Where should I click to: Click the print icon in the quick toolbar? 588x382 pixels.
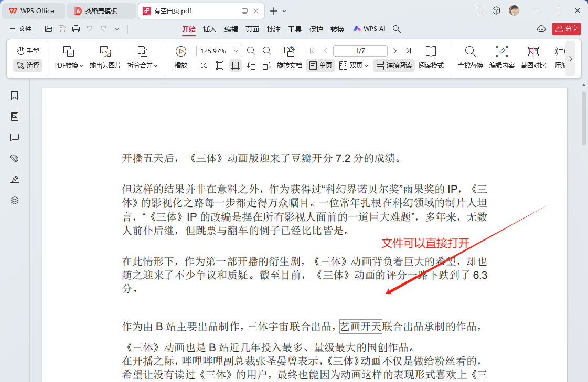coord(76,29)
